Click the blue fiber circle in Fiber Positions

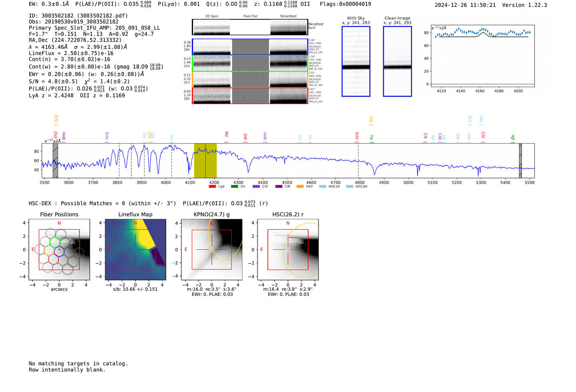point(59,251)
